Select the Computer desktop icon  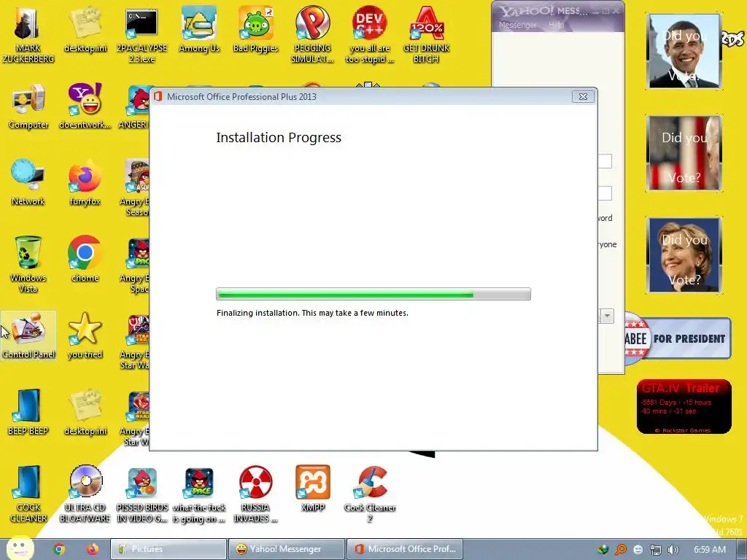coord(28,106)
